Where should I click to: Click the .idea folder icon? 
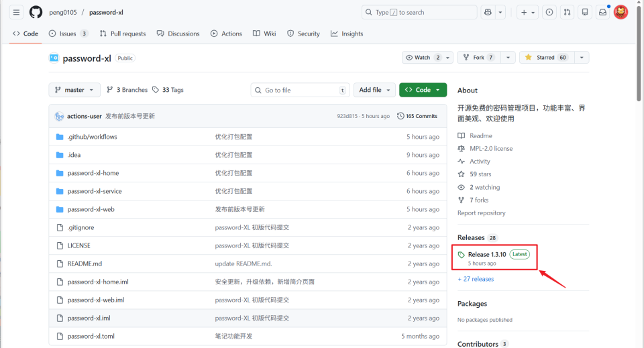(x=60, y=155)
